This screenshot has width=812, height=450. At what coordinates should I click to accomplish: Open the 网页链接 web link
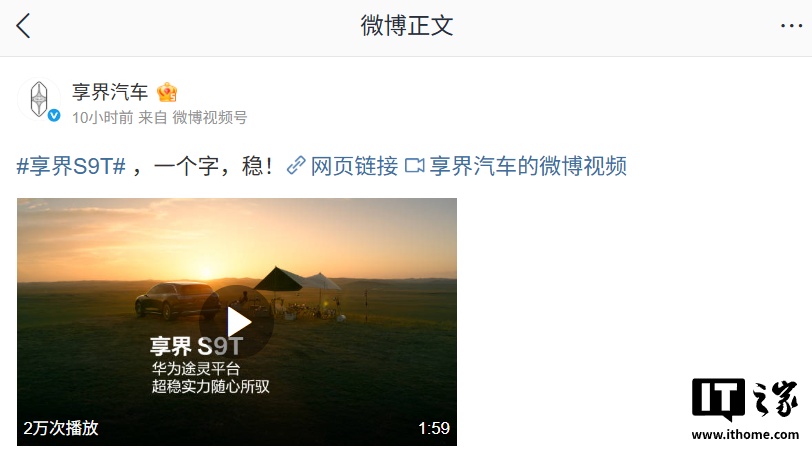354,166
